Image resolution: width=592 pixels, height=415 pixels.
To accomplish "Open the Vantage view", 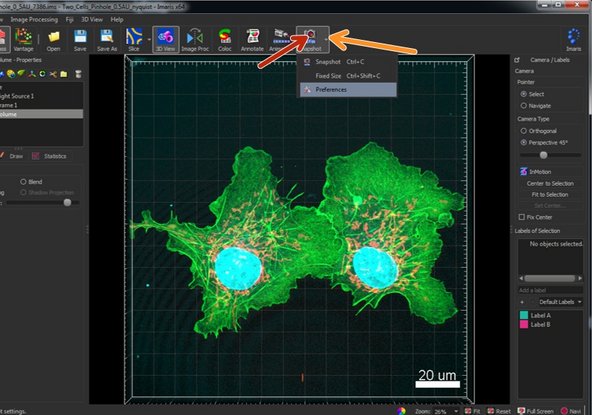I will [x=23, y=39].
